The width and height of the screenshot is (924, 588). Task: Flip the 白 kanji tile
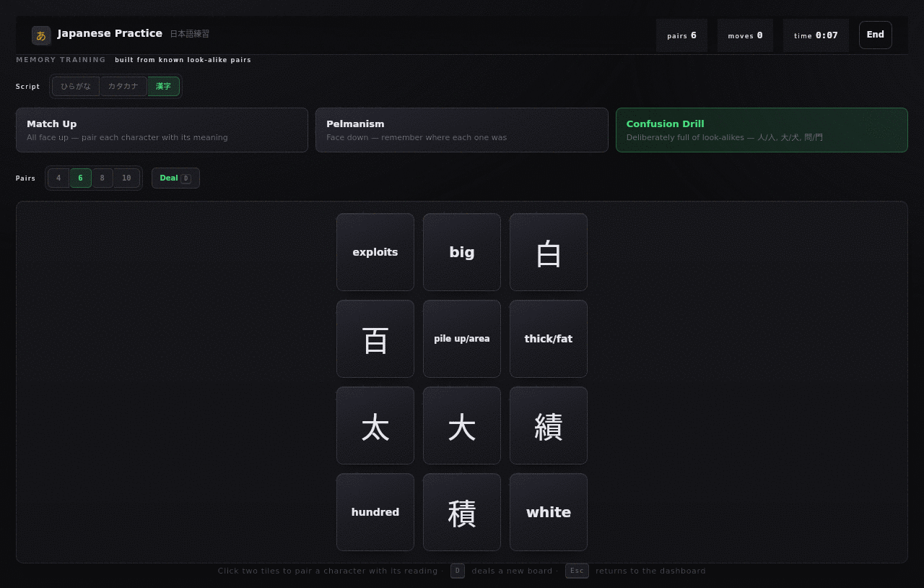tap(549, 252)
